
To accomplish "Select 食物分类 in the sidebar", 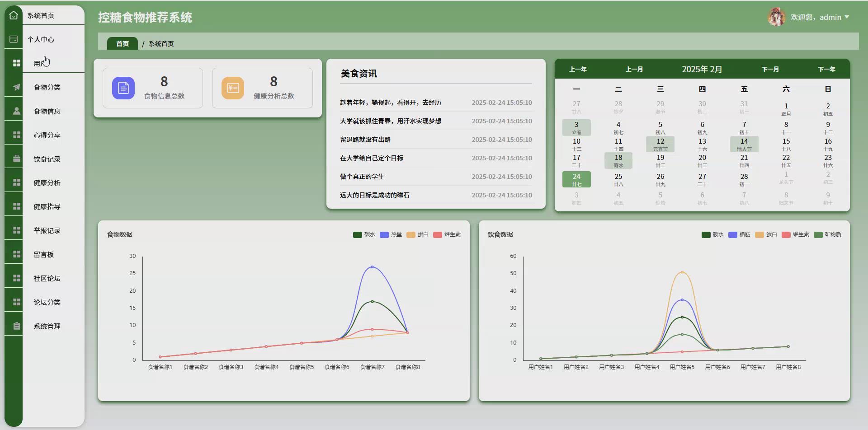I will (47, 87).
